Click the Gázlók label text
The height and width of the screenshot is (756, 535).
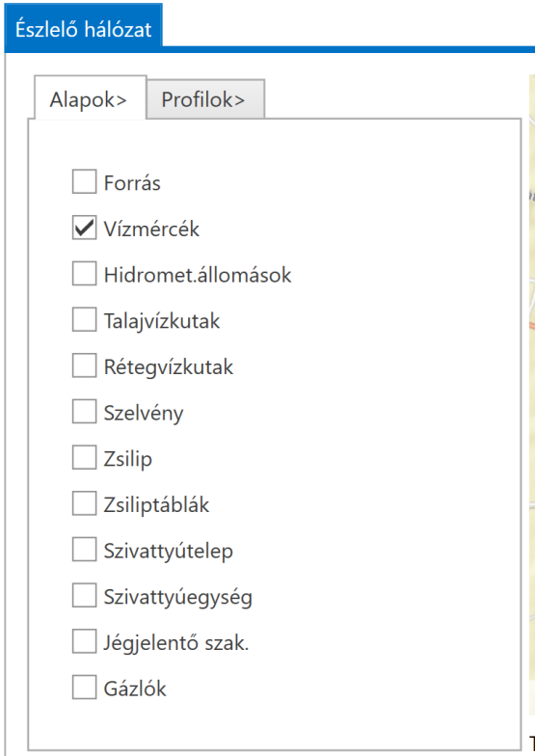click(x=135, y=688)
